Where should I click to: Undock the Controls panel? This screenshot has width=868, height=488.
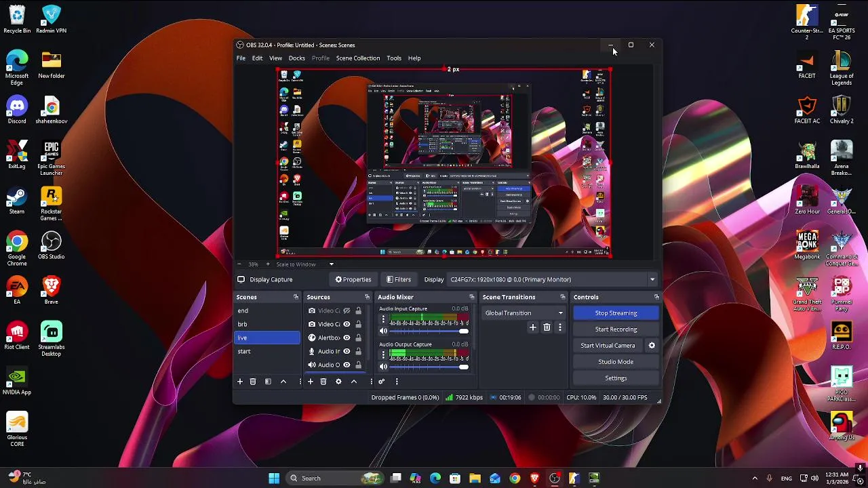[x=656, y=297]
